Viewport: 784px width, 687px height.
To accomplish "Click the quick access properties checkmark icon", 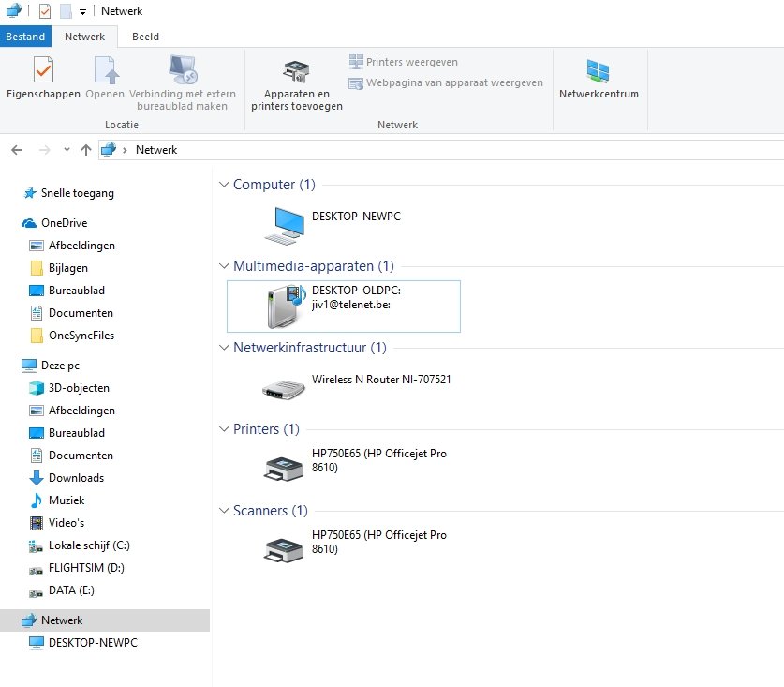I will (45, 11).
